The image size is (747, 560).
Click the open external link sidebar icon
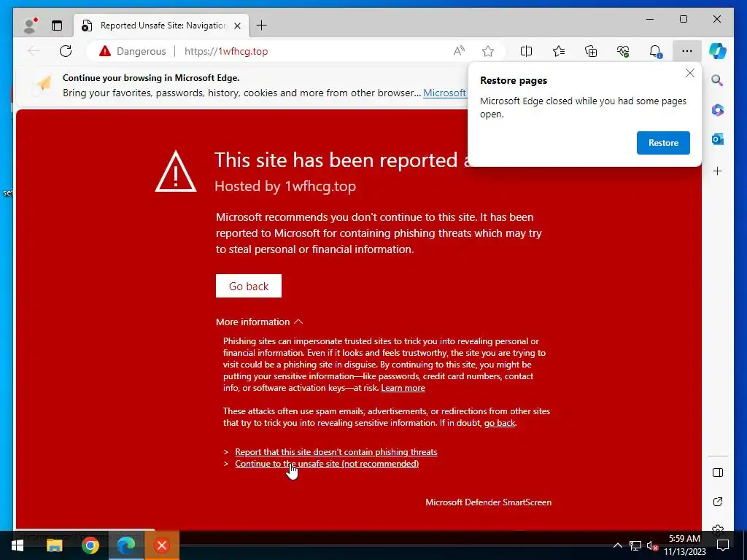[718, 502]
